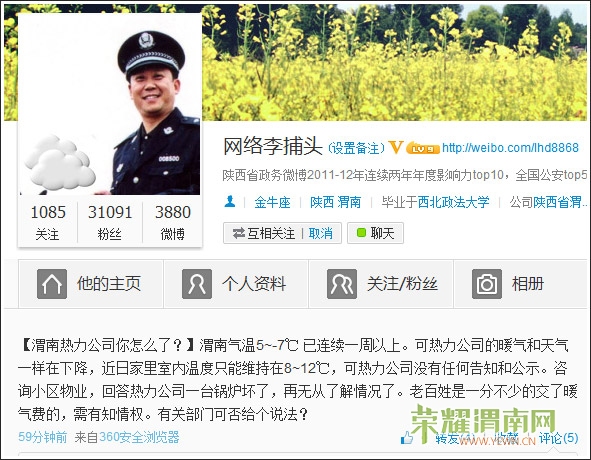Screen dimensions: 591x460
Task: Open the 陕西 渭南 location link
Action: point(335,202)
